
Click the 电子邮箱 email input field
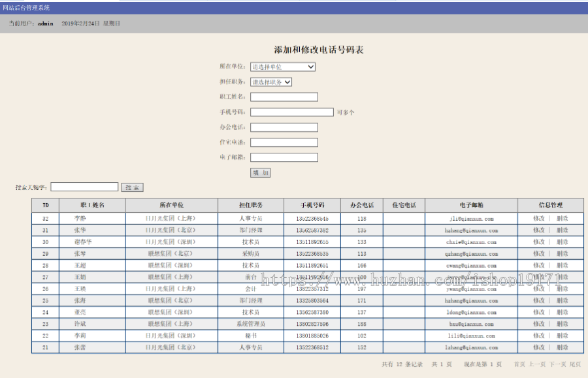coord(284,157)
